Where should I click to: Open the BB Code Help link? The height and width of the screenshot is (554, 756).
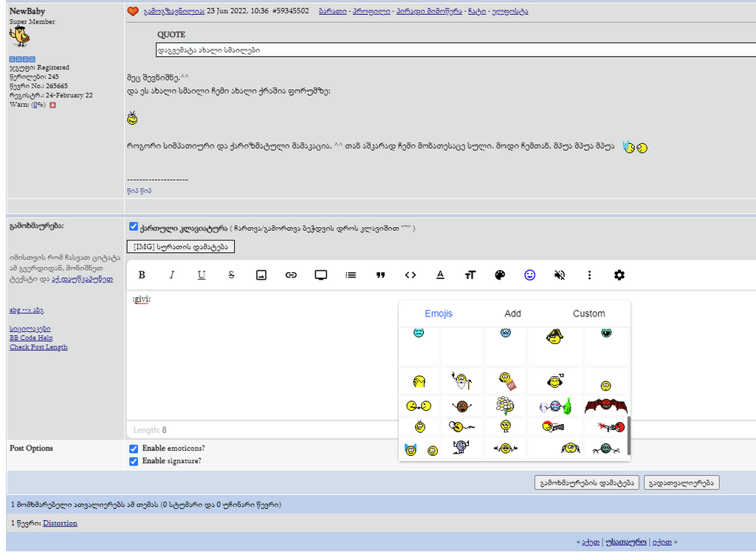(31, 337)
